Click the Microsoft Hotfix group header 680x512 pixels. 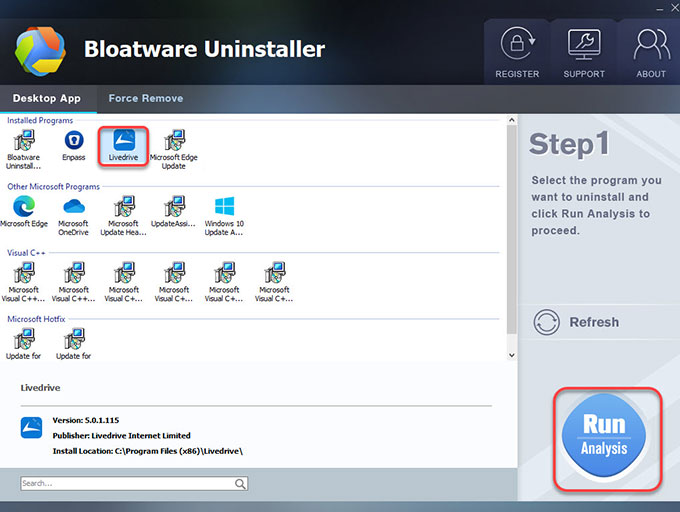coord(36,319)
